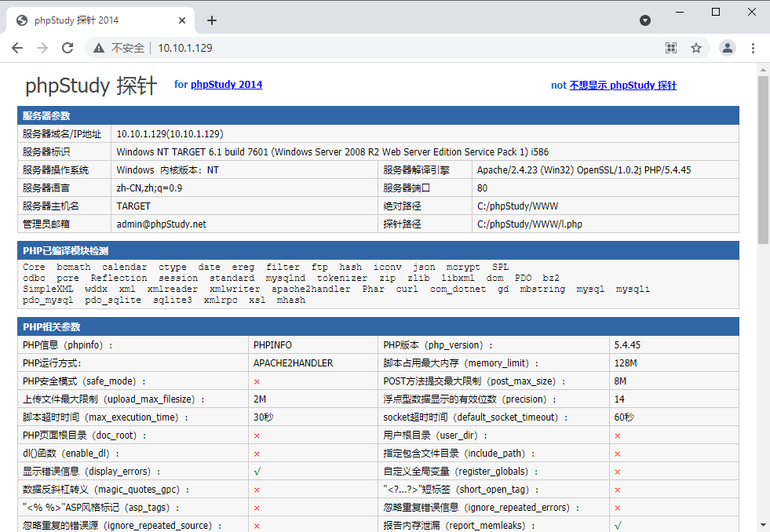Click the pdo_sqlite module name
Image resolution: width=770 pixels, height=532 pixels.
tap(112, 300)
